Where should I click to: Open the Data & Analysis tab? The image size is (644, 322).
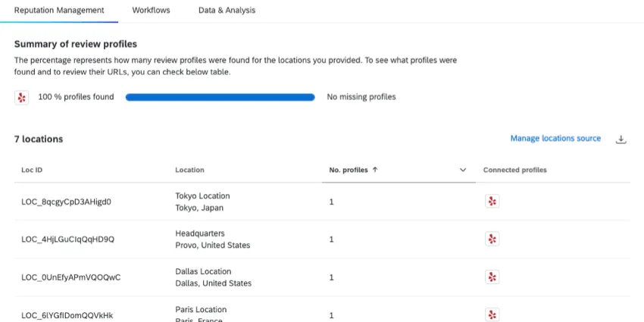coord(227,11)
